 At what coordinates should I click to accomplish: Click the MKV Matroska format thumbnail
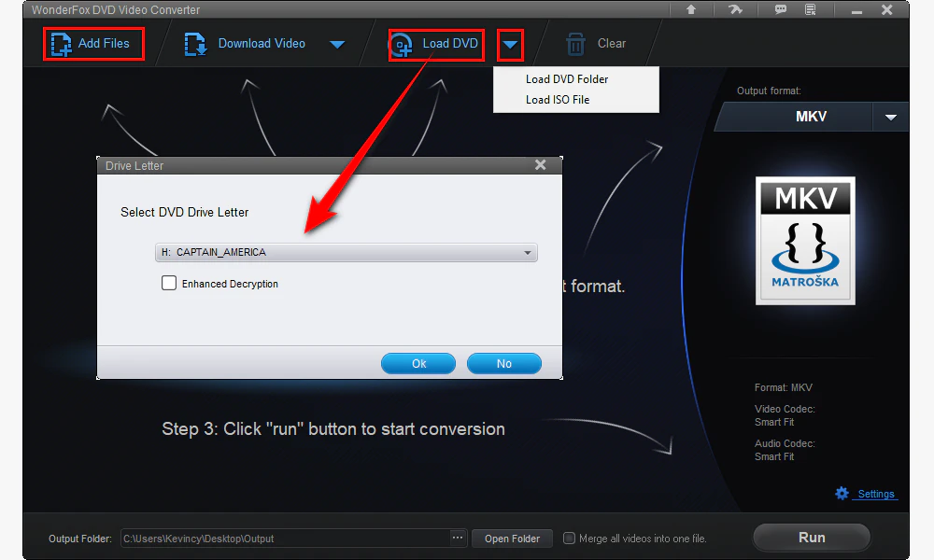click(x=805, y=241)
